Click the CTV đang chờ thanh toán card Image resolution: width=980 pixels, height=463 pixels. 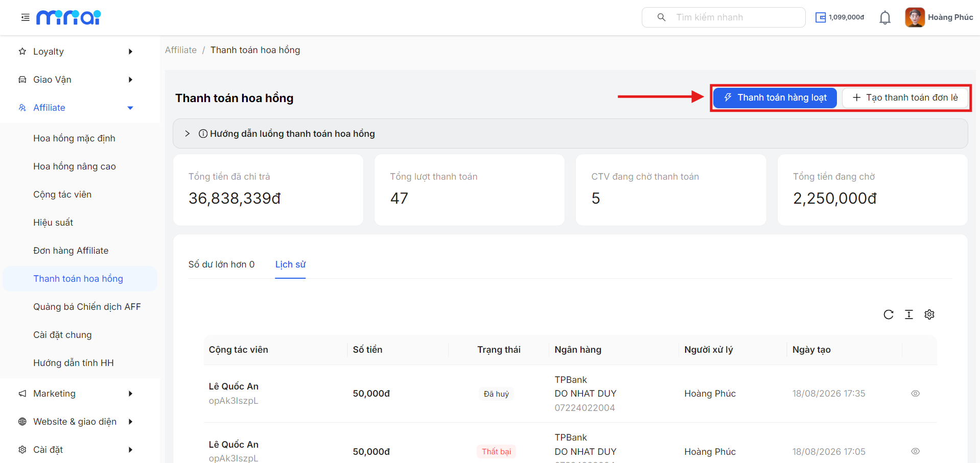[671, 190]
